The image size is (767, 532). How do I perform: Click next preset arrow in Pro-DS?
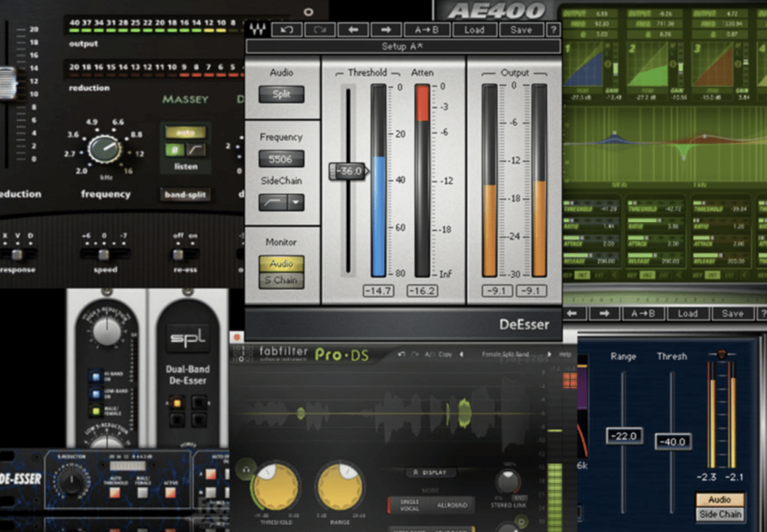click(549, 354)
